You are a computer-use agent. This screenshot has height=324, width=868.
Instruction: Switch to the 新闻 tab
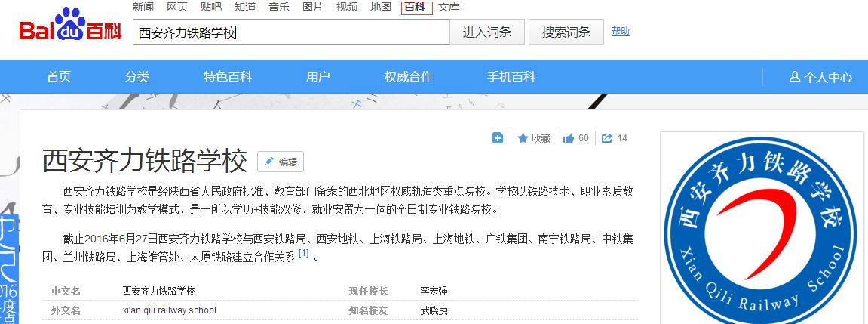tap(143, 8)
